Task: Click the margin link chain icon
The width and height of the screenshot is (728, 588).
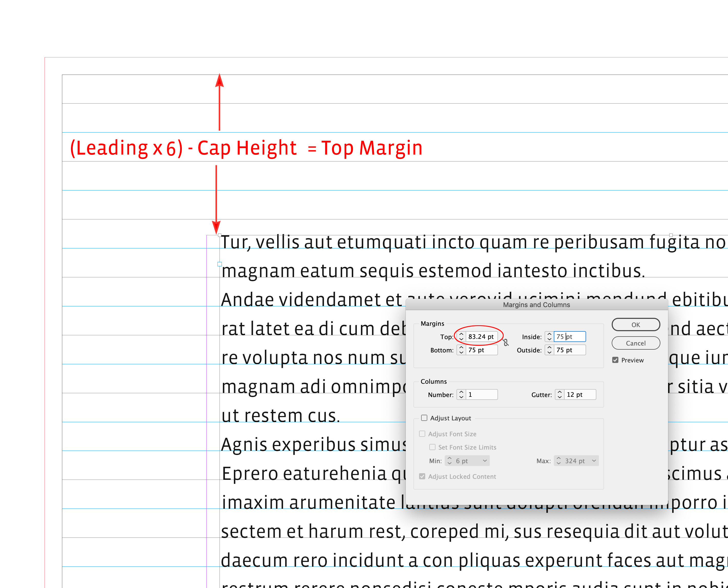Action: point(506,343)
